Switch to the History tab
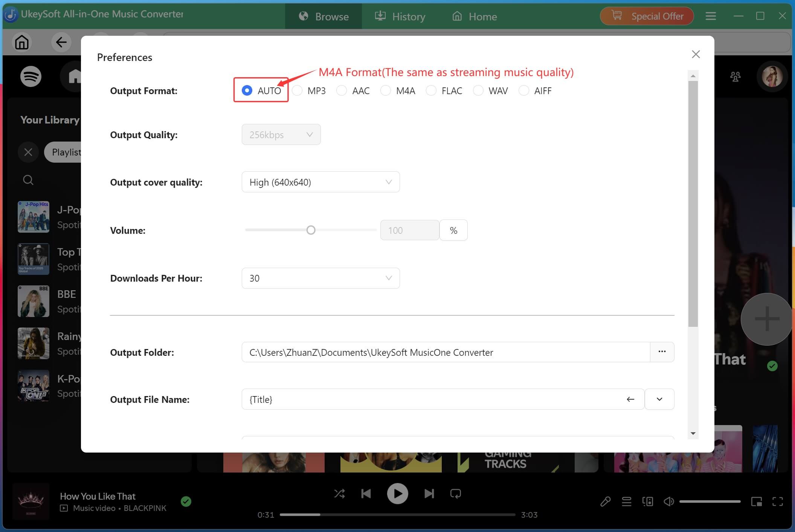The width and height of the screenshot is (795, 532). (x=400, y=16)
